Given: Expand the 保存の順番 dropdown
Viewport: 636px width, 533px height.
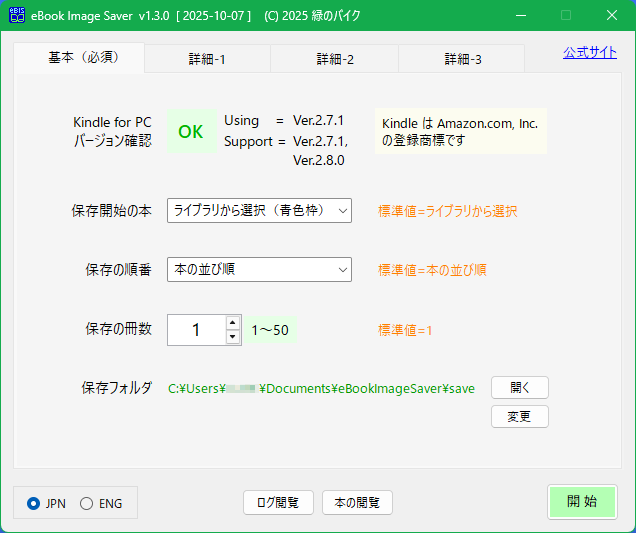Looking at the screenshot, I should (259, 269).
